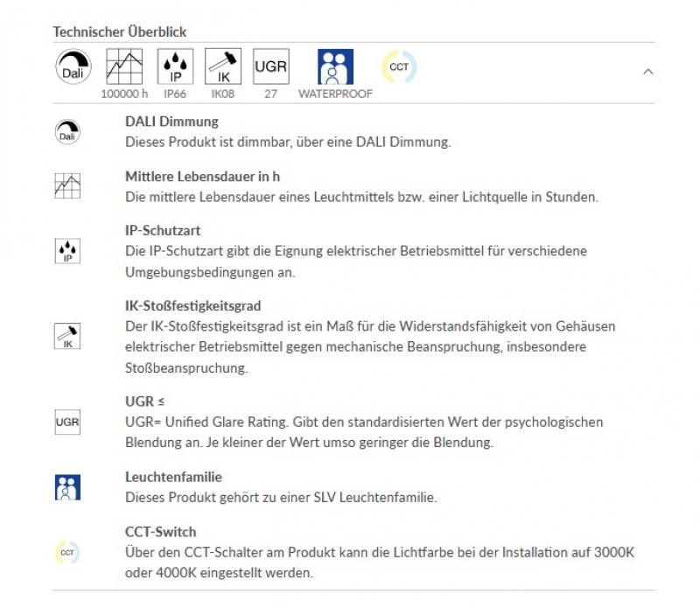Click the 'IK-Stoßfestigkeitsgrad' title

192,306
